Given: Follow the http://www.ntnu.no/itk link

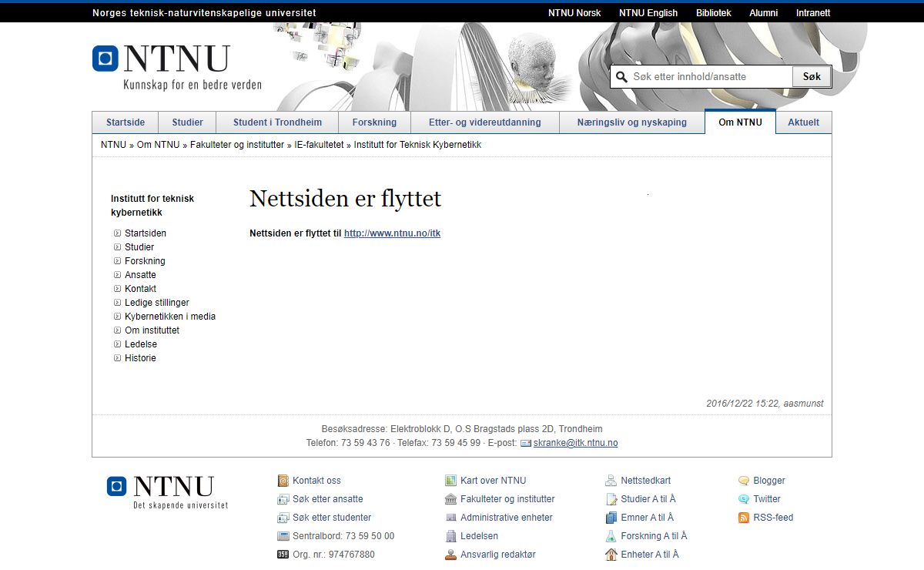Looking at the screenshot, I should click(x=392, y=233).
